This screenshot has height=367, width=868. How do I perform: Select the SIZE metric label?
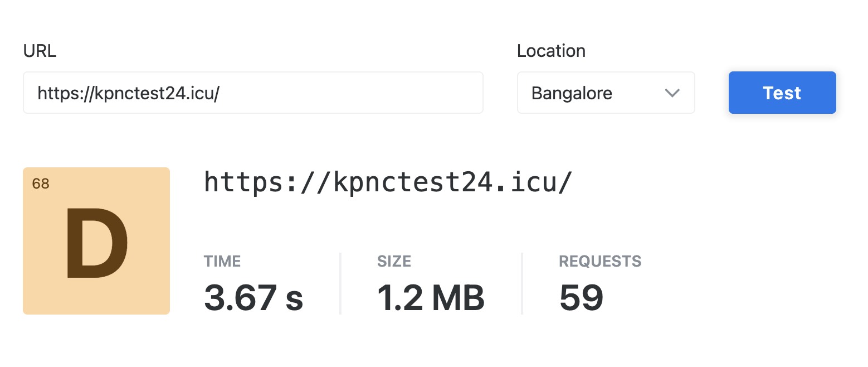click(x=394, y=261)
